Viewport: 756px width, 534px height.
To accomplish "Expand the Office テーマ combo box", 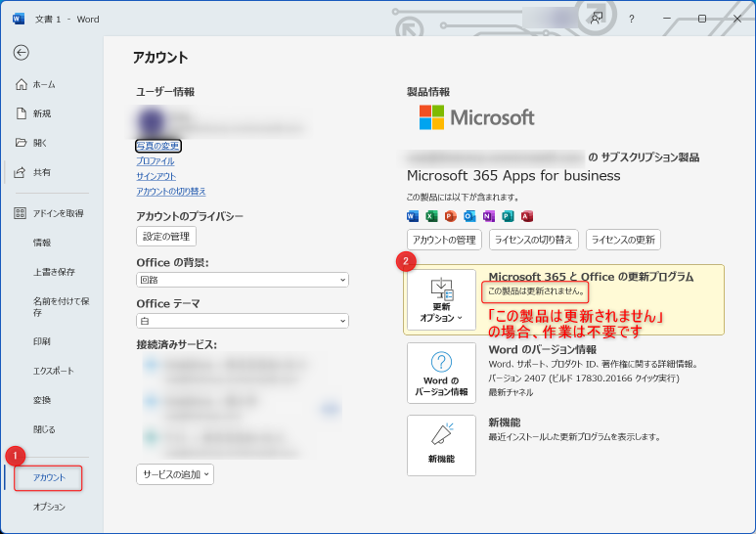I will click(x=243, y=321).
